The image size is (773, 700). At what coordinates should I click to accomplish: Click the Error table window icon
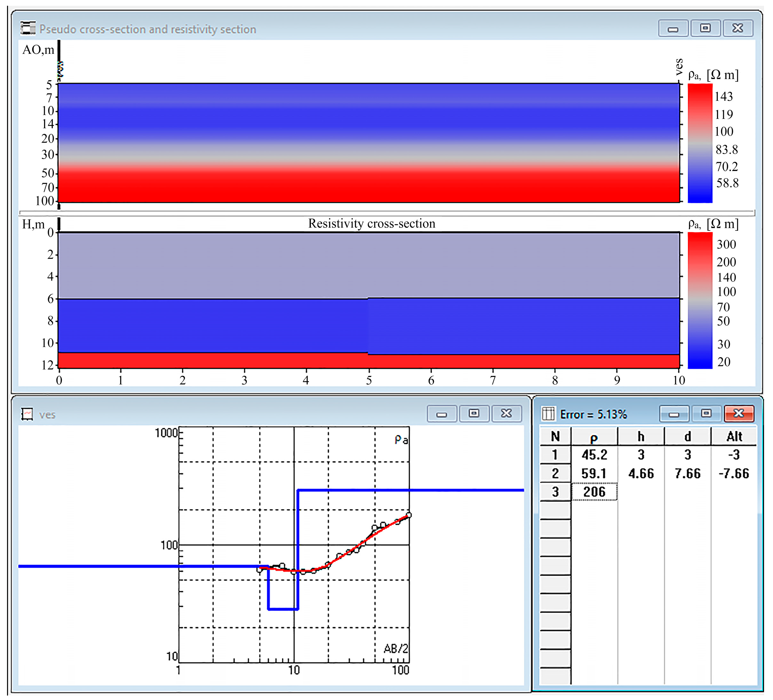click(548, 414)
